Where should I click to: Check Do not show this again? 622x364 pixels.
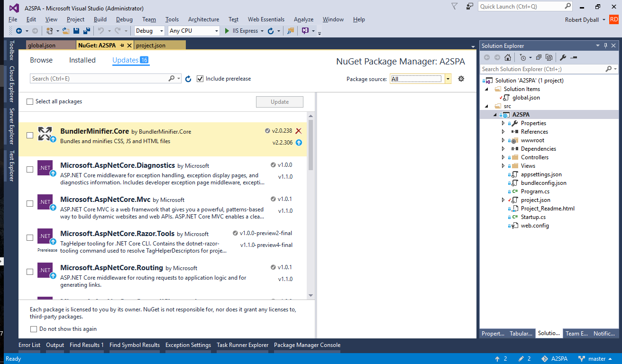click(34, 329)
